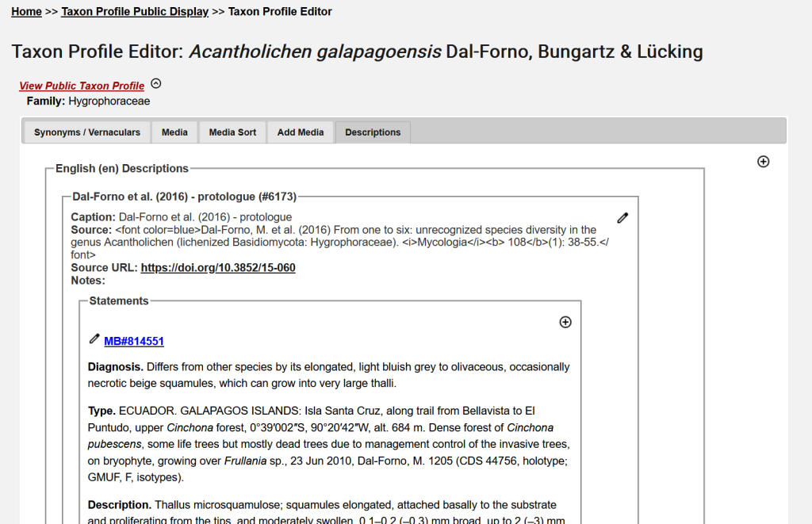
Task: Click the English (en) Descriptions legend
Action: coord(122,169)
